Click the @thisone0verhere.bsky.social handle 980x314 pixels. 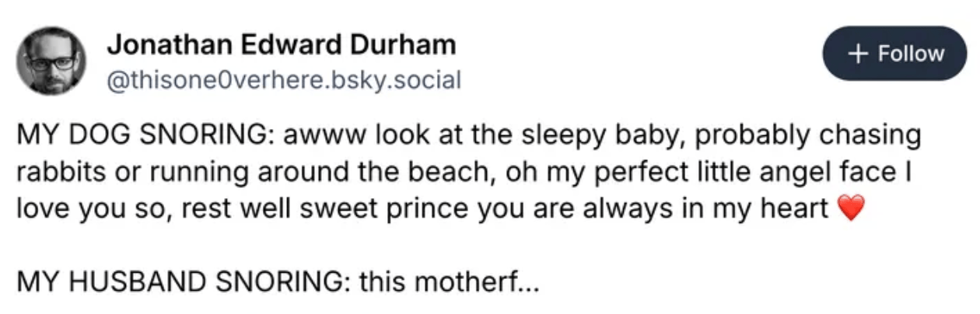(284, 78)
